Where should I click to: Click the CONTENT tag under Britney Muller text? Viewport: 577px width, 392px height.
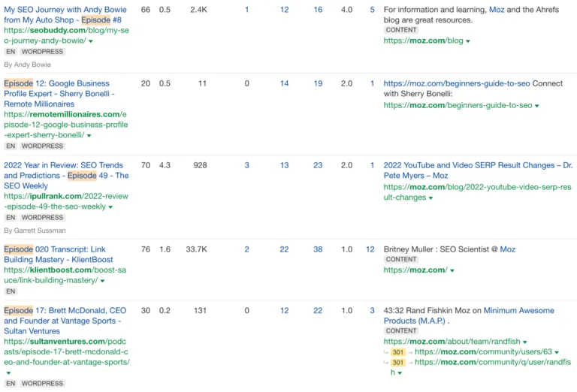401,259
